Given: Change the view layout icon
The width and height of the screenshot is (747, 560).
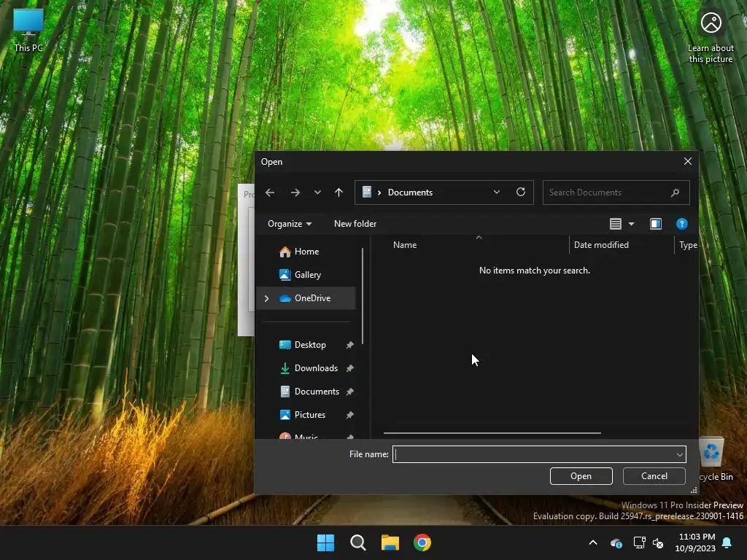Looking at the screenshot, I should pyautogui.click(x=616, y=224).
